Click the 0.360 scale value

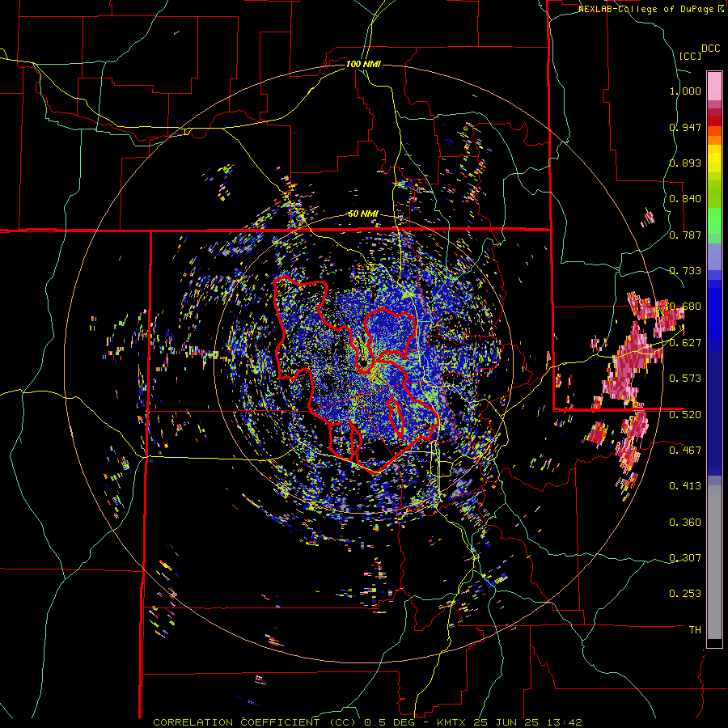click(685, 523)
